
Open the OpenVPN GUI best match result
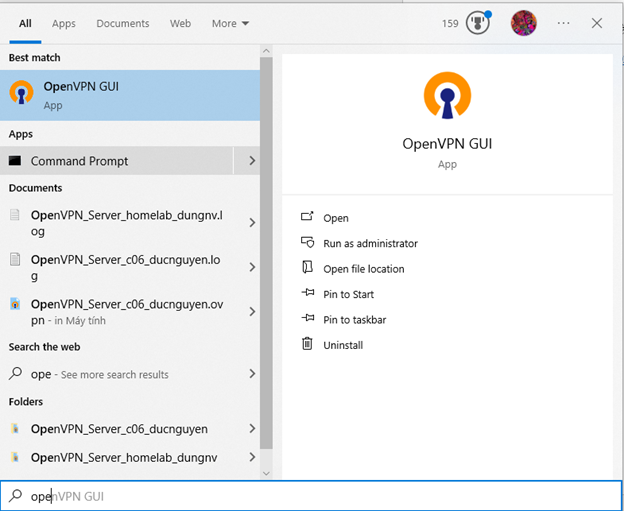[x=130, y=96]
